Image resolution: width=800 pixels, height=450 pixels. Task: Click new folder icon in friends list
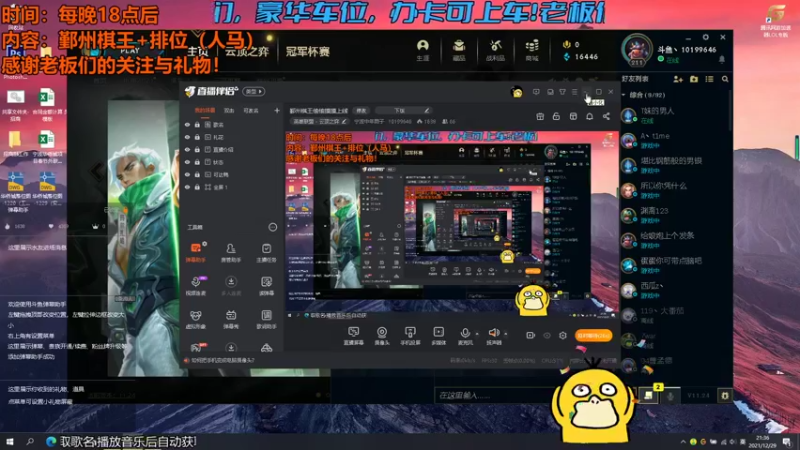[x=694, y=79]
